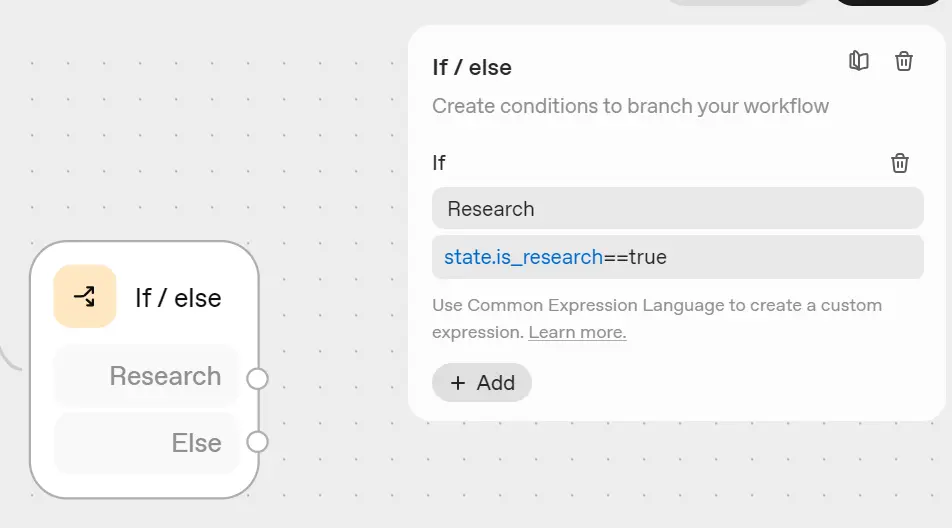This screenshot has height=528, width=952.
Task: Open the documentation book icon in the panel
Action: pyautogui.click(x=858, y=61)
